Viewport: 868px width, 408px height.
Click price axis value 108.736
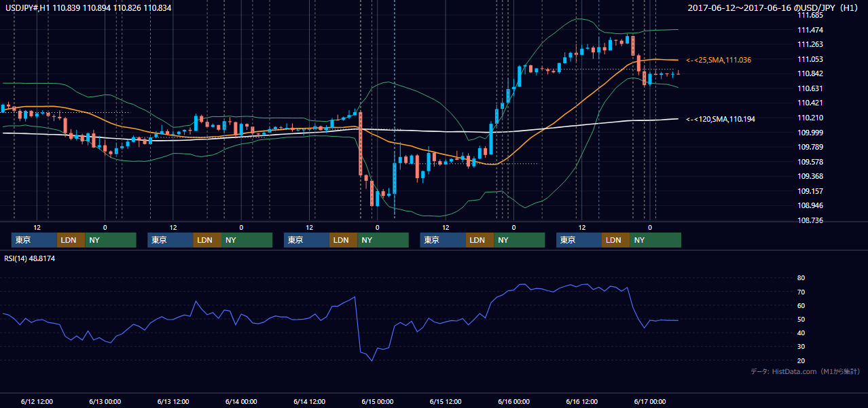(x=810, y=220)
